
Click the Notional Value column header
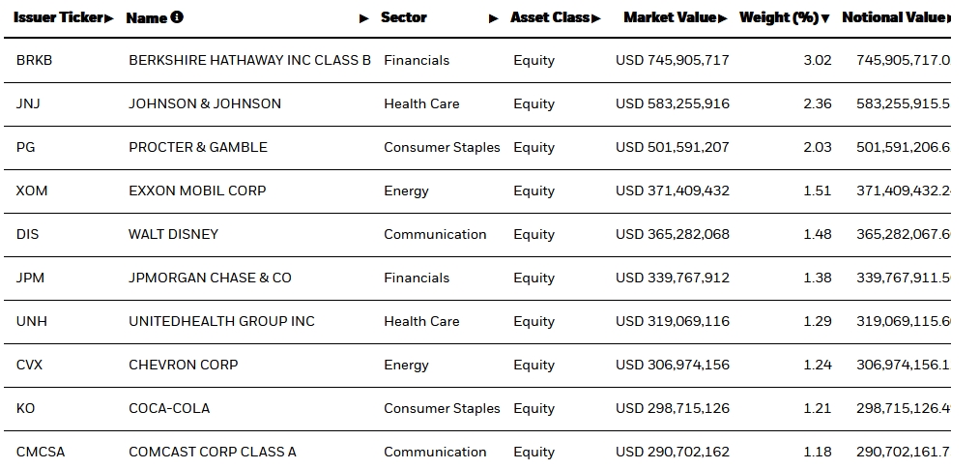click(x=893, y=17)
